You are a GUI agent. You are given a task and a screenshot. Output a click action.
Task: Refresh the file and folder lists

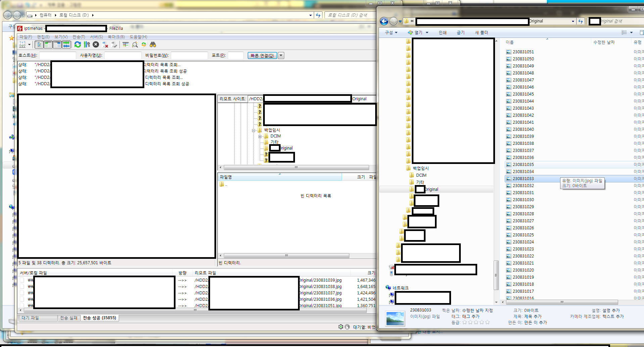tap(78, 45)
